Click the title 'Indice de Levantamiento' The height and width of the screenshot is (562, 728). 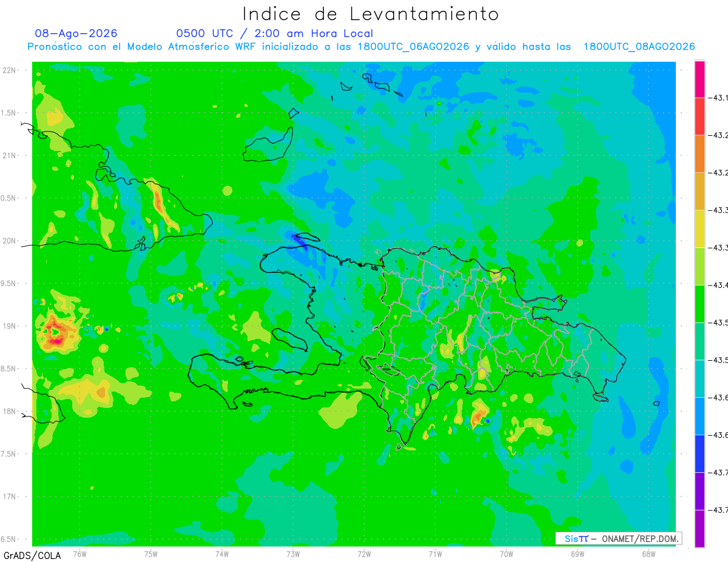coord(371,14)
